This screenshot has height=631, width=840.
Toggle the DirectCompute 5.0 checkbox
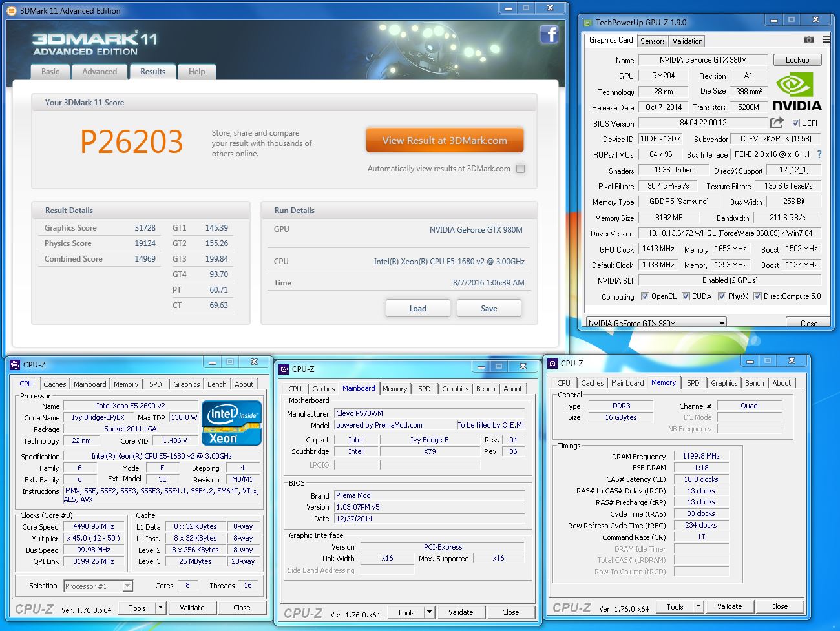click(x=757, y=296)
